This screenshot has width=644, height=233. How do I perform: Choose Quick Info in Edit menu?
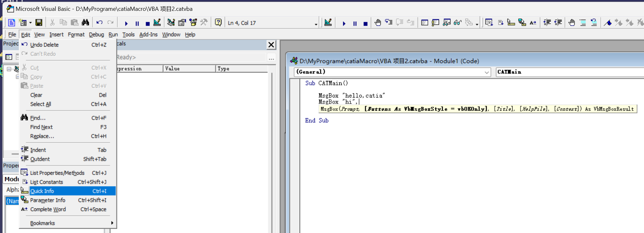67,191
